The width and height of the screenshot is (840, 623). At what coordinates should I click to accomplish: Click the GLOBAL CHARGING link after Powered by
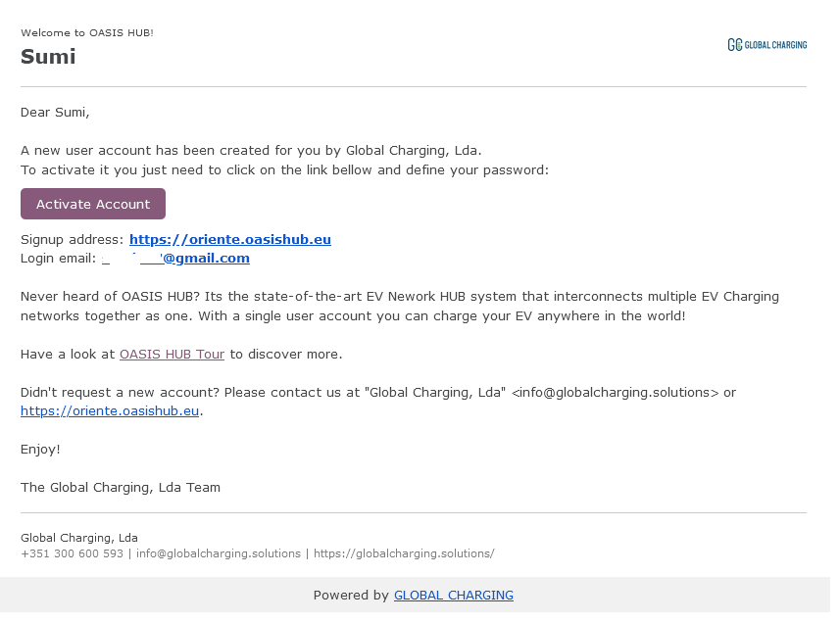453,596
